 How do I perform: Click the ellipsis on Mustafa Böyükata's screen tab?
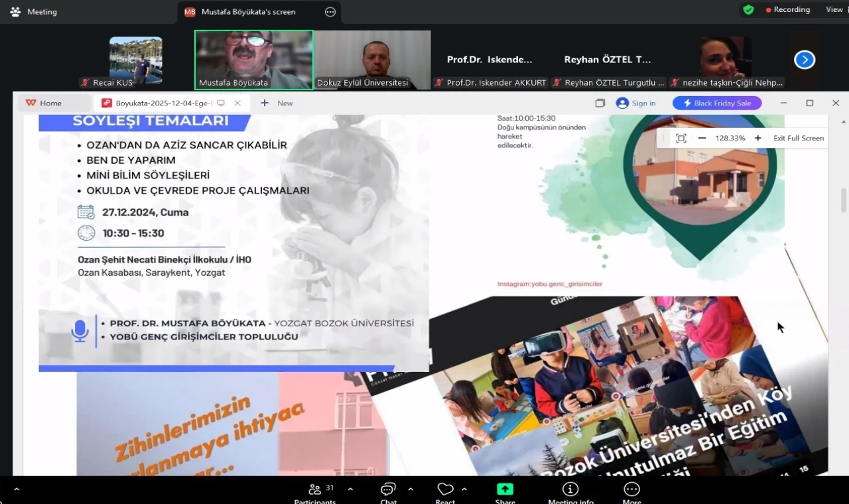tap(330, 11)
